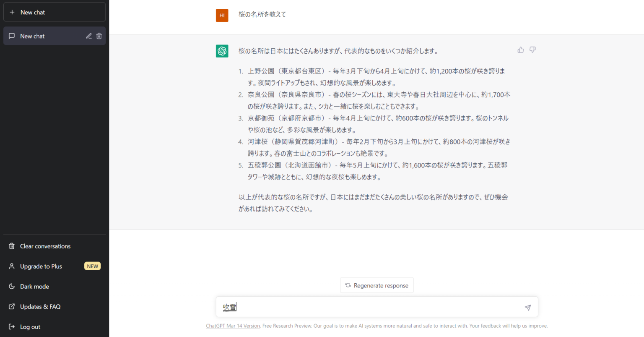This screenshot has width=644, height=337.
Task: Rename the conversation using the pencil icon
Action: [x=89, y=36]
